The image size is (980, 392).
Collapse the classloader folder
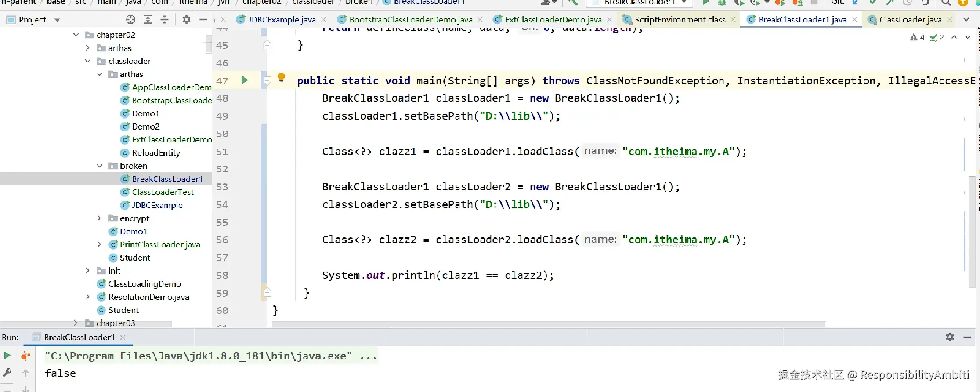pos(87,61)
